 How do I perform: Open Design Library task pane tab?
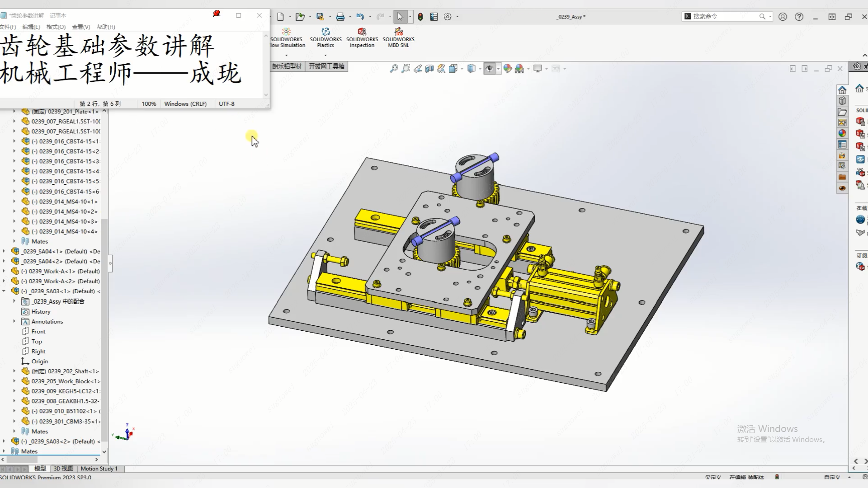[x=842, y=101]
